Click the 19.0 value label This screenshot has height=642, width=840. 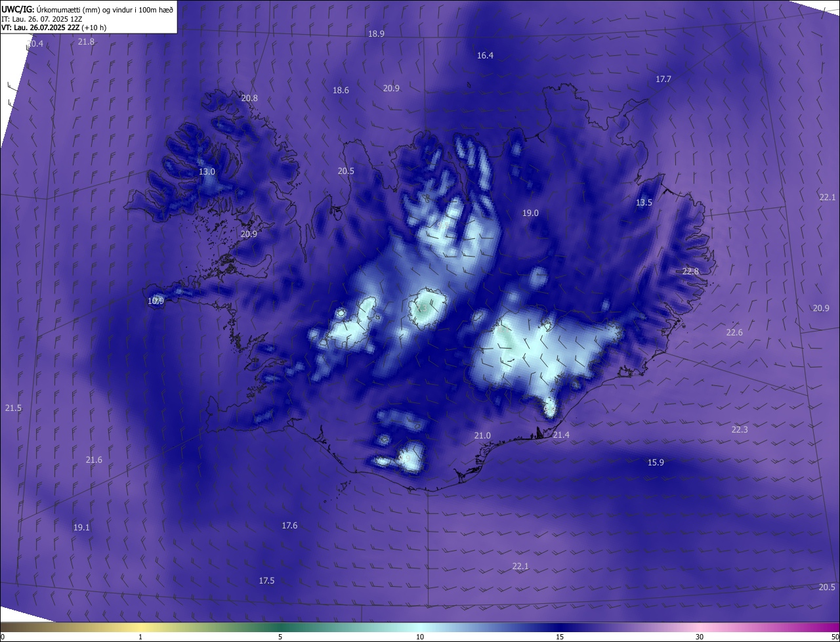coord(530,213)
